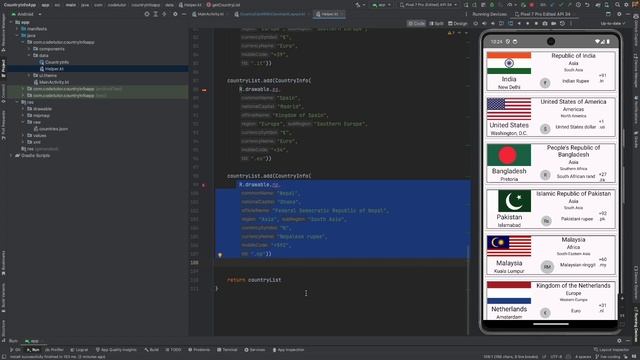Collapse all items icon in Project panel
640x360 pixels.
164,14
